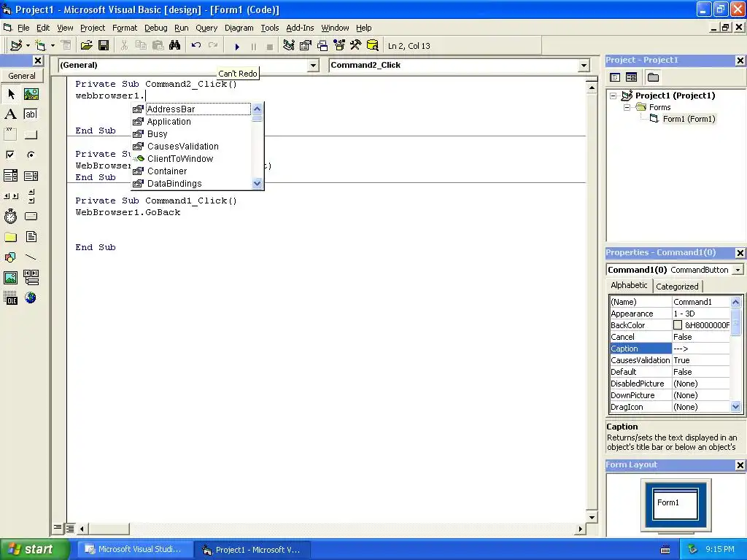Viewport: 747px width, 560px height.
Task: Click the autocomplete list scroll-down arrow
Action: [x=258, y=183]
